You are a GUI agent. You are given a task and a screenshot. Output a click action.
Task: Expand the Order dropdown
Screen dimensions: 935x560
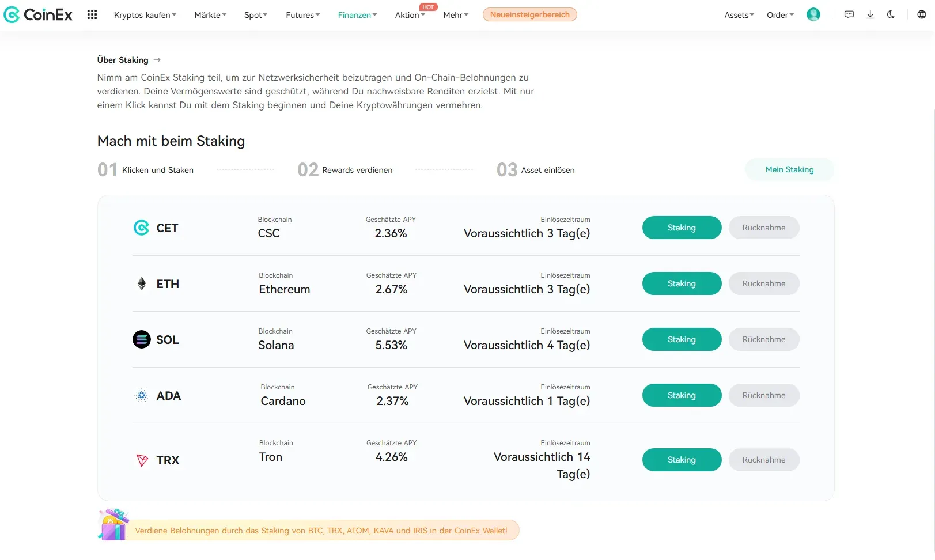[780, 15]
